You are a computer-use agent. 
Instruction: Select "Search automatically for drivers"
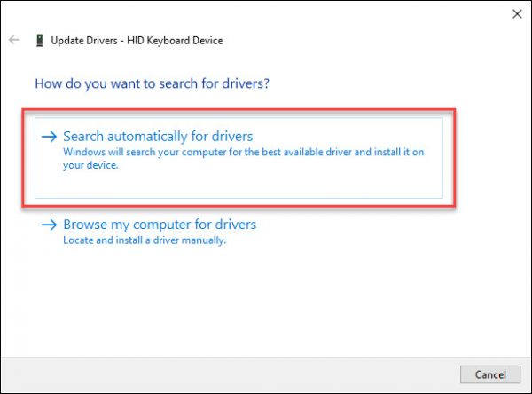(158, 137)
